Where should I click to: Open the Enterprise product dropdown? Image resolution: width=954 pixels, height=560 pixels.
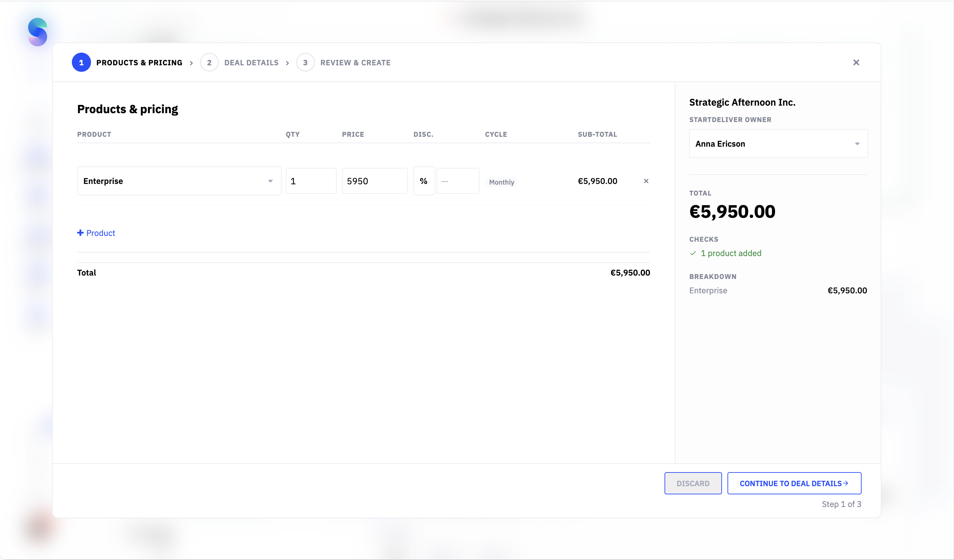click(x=179, y=181)
